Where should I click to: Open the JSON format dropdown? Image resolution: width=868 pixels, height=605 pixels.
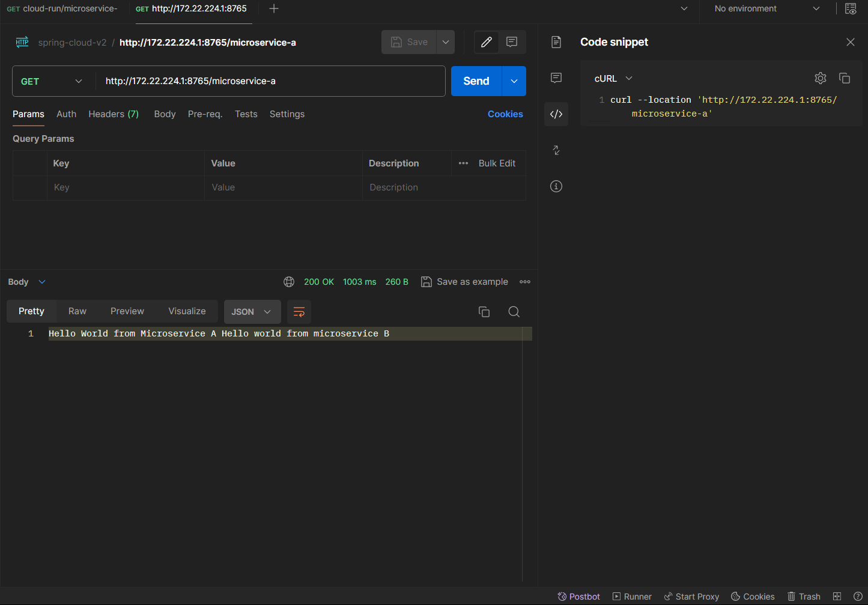252,312
